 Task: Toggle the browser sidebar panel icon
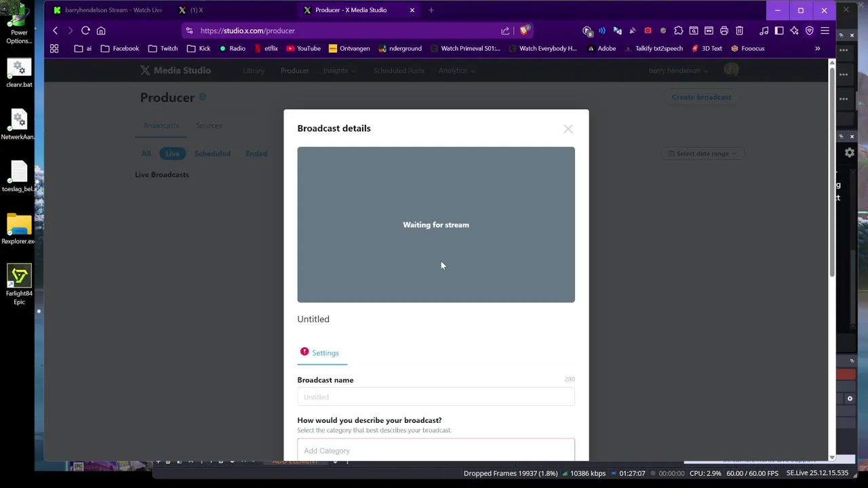click(779, 30)
